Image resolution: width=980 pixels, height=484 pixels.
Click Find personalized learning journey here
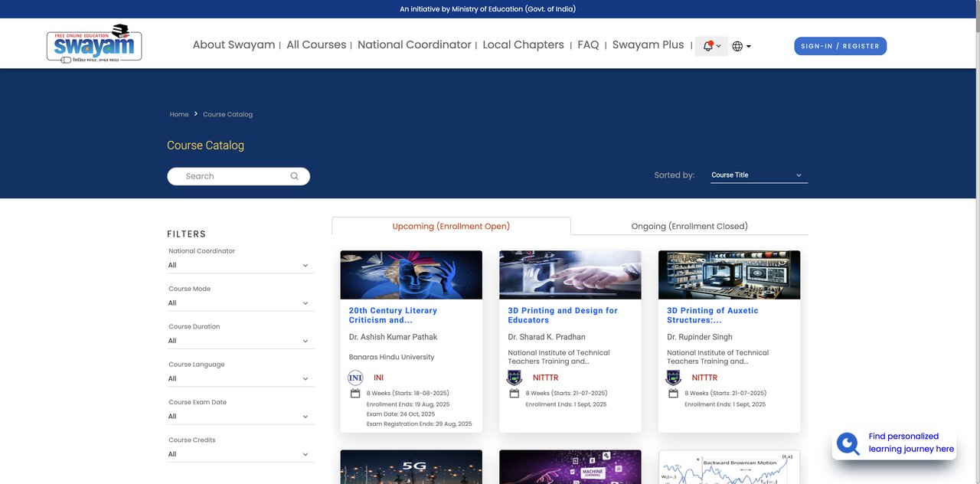pos(911,443)
